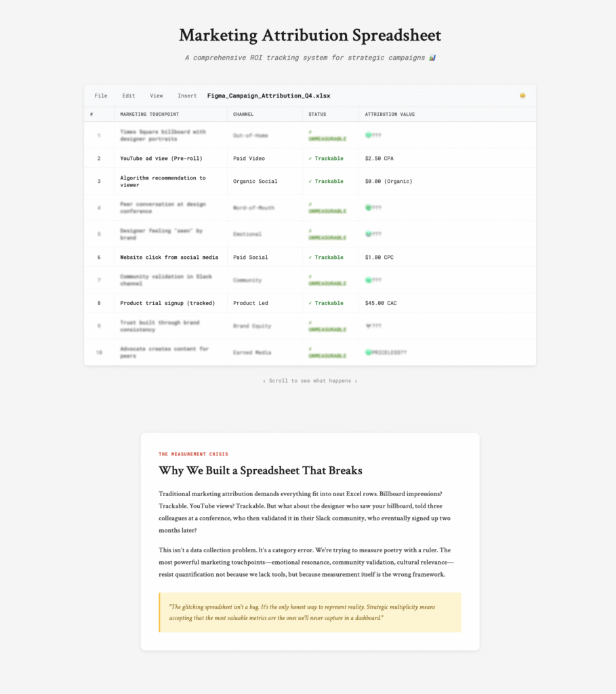616x694 pixels.
Task: Open the STATUS column header sort options
Action: pyautogui.click(x=318, y=114)
